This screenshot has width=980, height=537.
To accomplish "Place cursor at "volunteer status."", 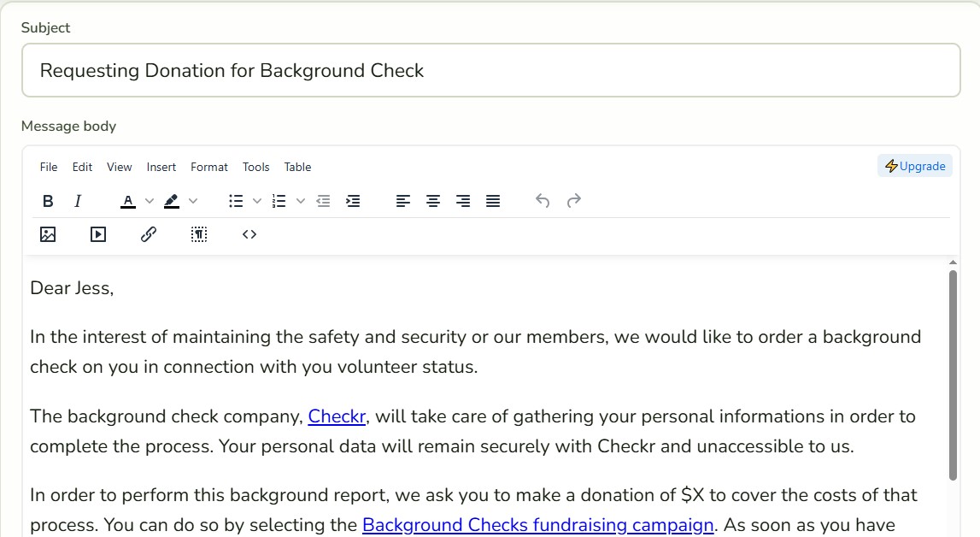I will pos(408,367).
